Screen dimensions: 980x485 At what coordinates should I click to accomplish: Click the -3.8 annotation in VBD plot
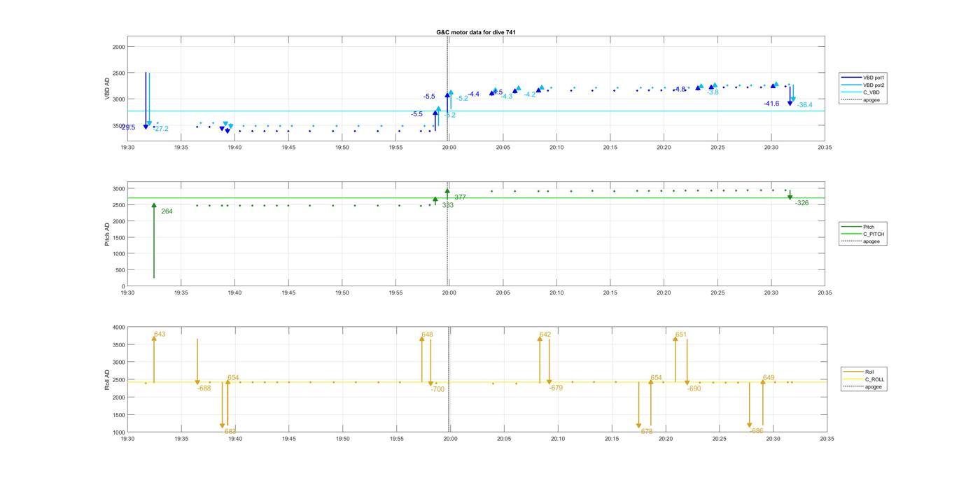[x=713, y=92]
